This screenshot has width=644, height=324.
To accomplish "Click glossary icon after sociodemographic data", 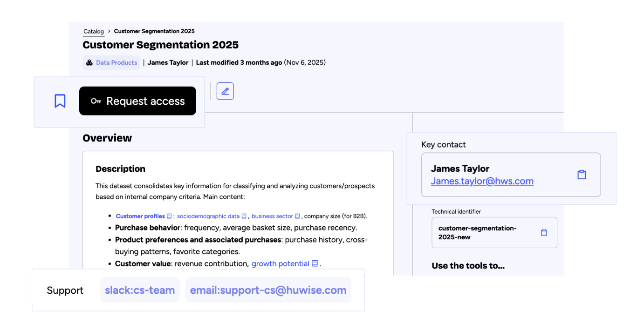I will point(244,216).
